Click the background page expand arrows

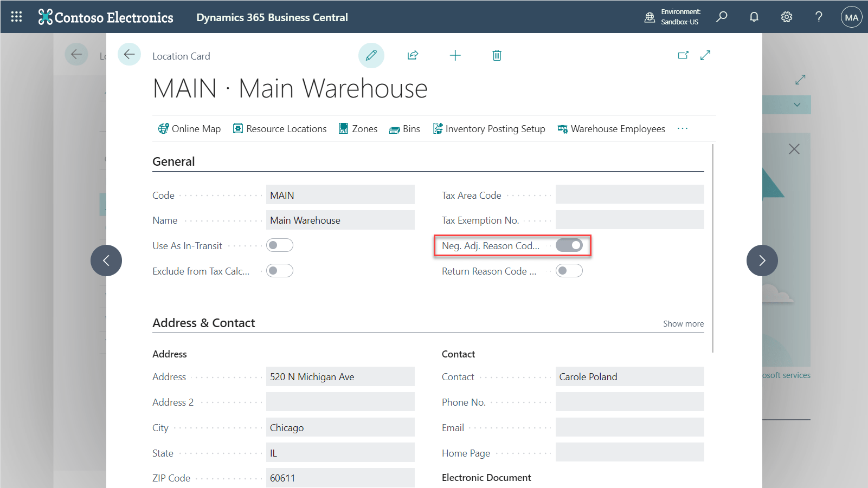tap(800, 80)
